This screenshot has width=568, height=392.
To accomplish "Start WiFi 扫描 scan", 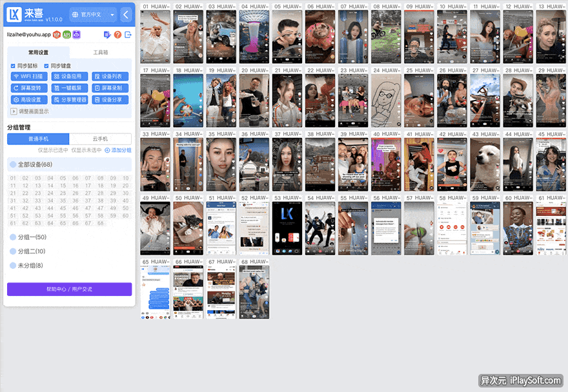I will pyautogui.click(x=29, y=76).
